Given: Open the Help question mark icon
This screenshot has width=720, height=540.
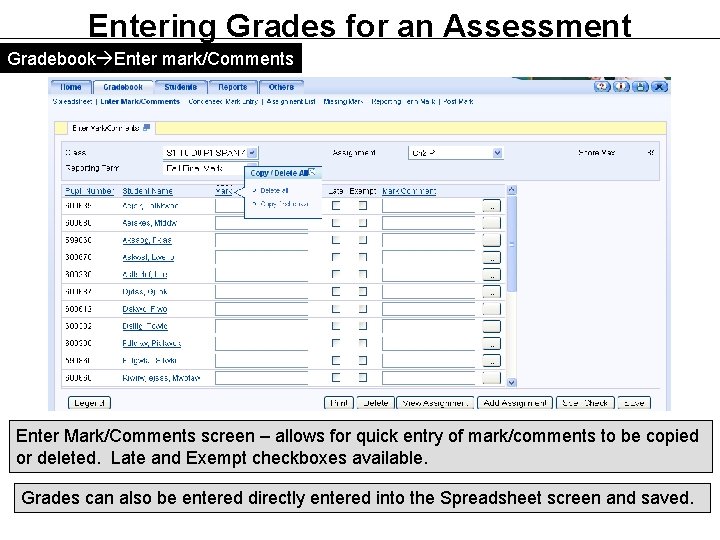Looking at the screenshot, I should 602,86.
